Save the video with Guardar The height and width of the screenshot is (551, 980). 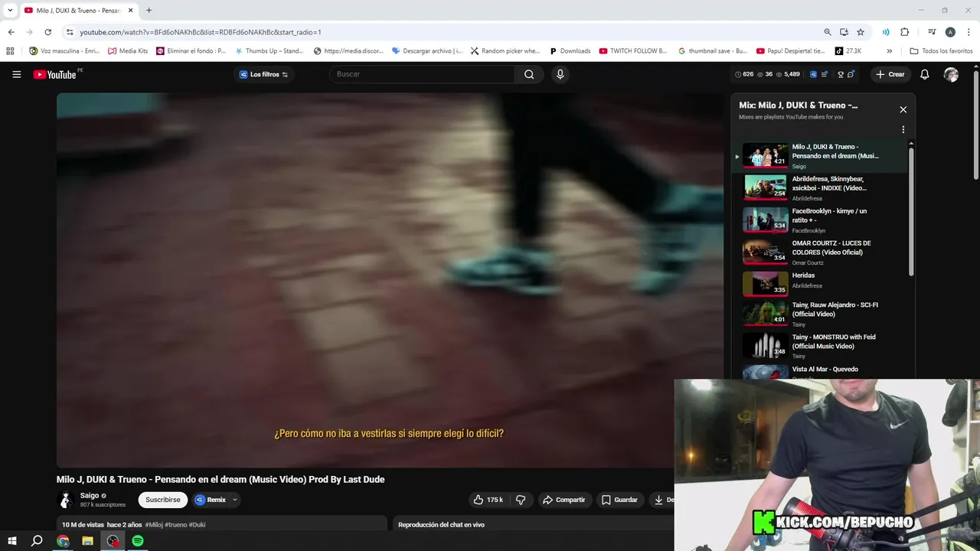pyautogui.click(x=619, y=500)
